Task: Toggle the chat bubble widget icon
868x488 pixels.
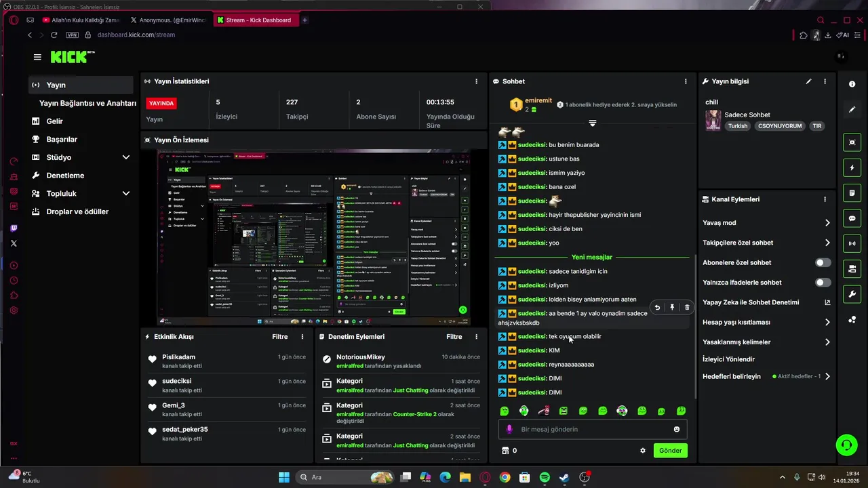Action: pos(852,218)
